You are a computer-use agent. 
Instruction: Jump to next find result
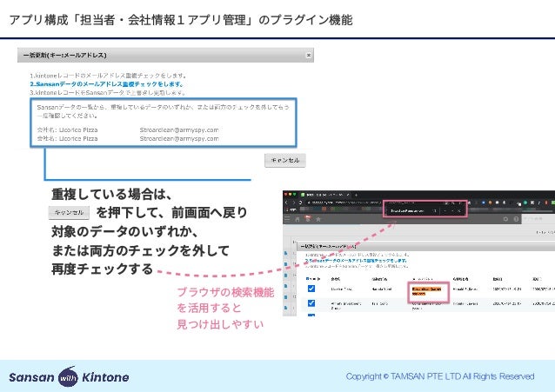[x=452, y=211]
